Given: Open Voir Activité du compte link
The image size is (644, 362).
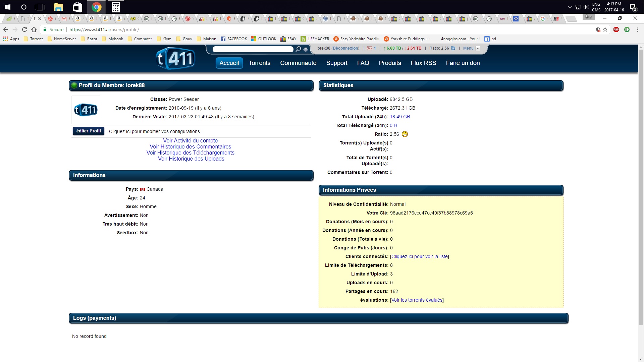Looking at the screenshot, I should (190, 141).
